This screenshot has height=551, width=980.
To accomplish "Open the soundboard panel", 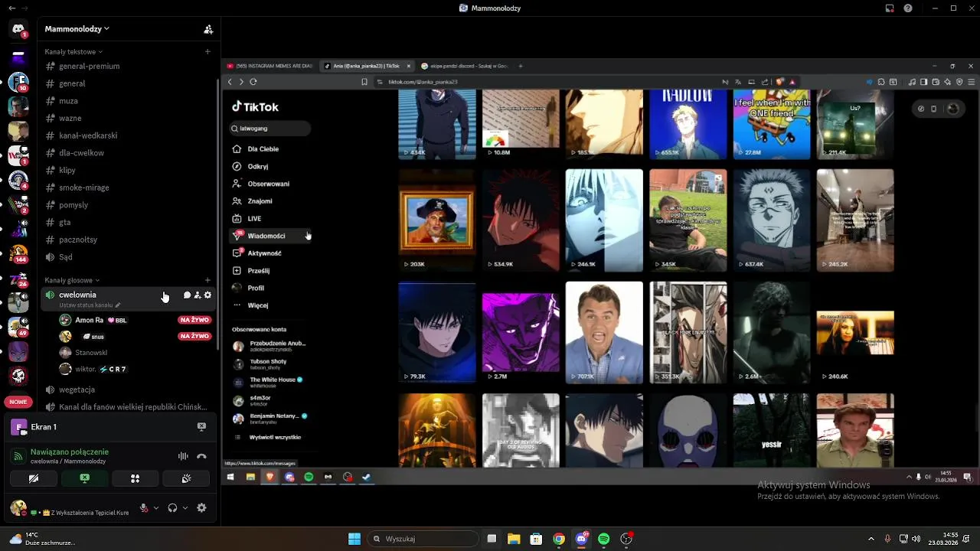I will click(x=186, y=478).
